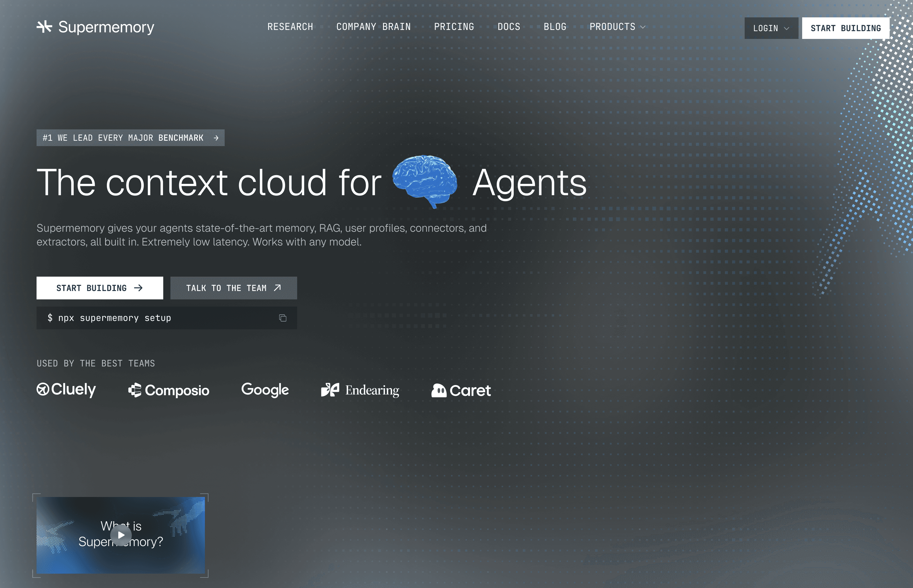Copy the npx supermemory setup command
Screen dimensions: 913x588
(283, 318)
